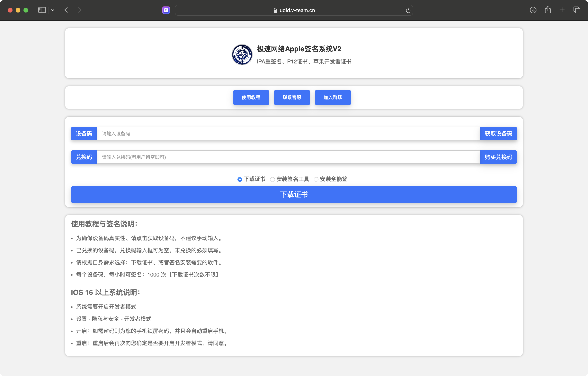Click the large 下载证书 submit button
This screenshot has width=588, height=376.
click(294, 195)
